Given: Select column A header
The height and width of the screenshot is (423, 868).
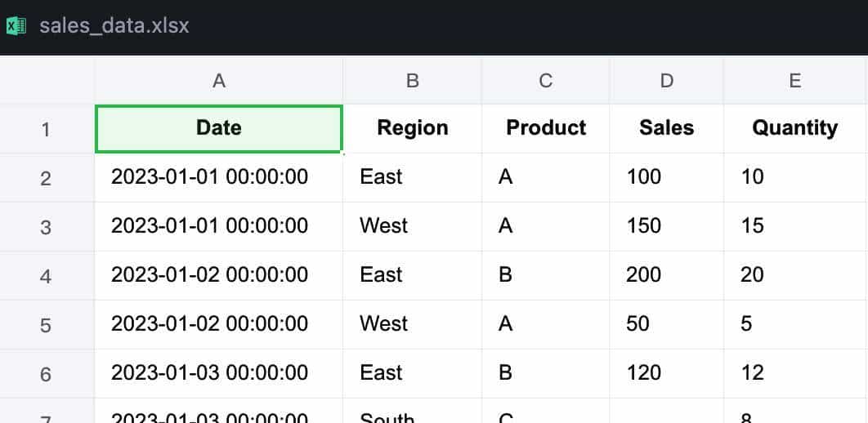Looking at the screenshot, I should pos(218,80).
